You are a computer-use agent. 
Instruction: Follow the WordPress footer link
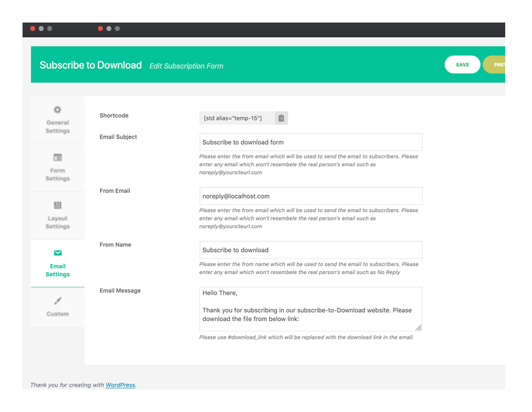click(120, 385)
